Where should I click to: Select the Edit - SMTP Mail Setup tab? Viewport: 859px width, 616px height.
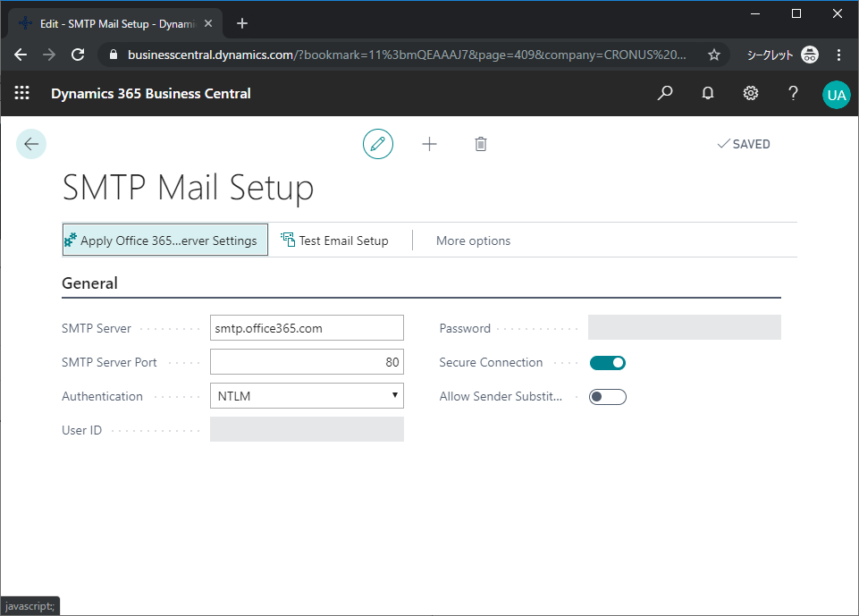[x=115, y=23]
